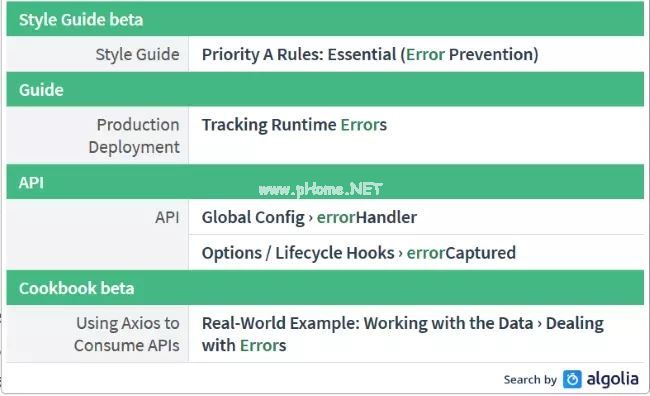650x396 pixels.
Task: Select Using Axios to Consume APIs label
Action: [x=127, y=334]
